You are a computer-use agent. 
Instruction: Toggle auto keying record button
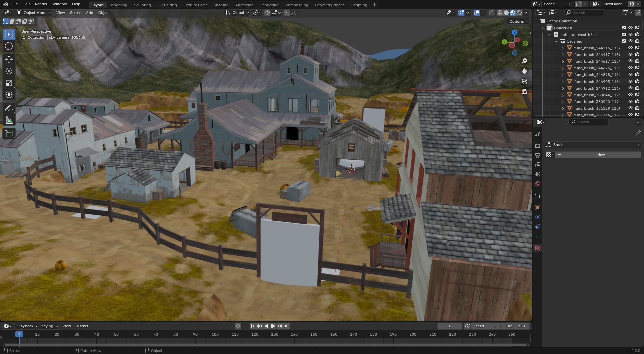point(238,326)
